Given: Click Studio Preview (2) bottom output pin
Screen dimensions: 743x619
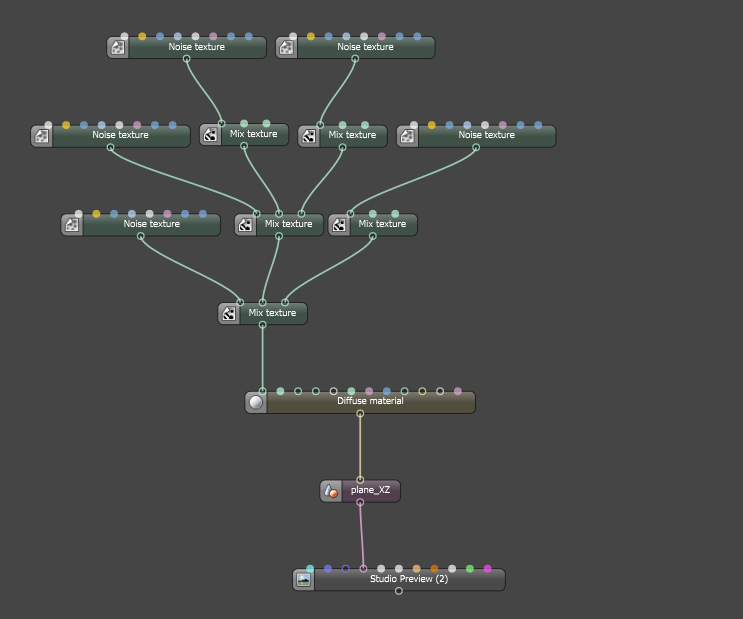Looking at the screenshot, I should click(x=399, y=591).
